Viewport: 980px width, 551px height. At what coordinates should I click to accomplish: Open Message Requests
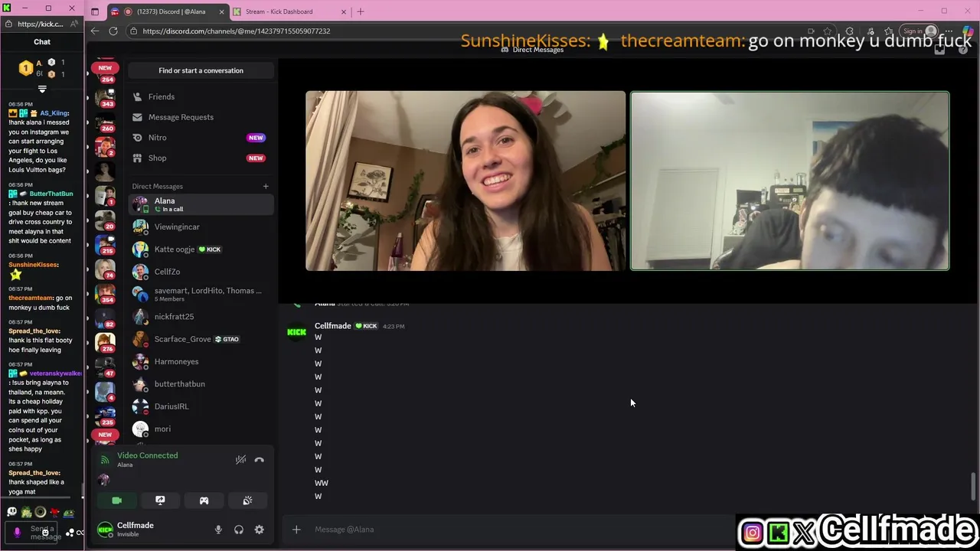coord(201,117)
